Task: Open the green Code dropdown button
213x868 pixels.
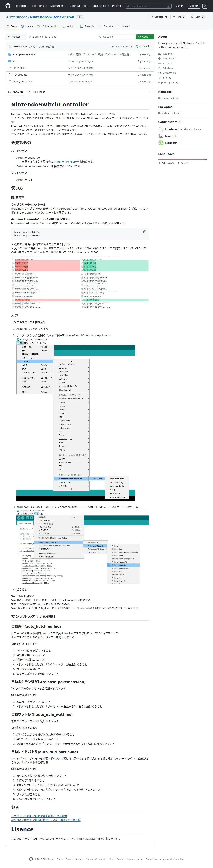Action: tap(145, 37)
